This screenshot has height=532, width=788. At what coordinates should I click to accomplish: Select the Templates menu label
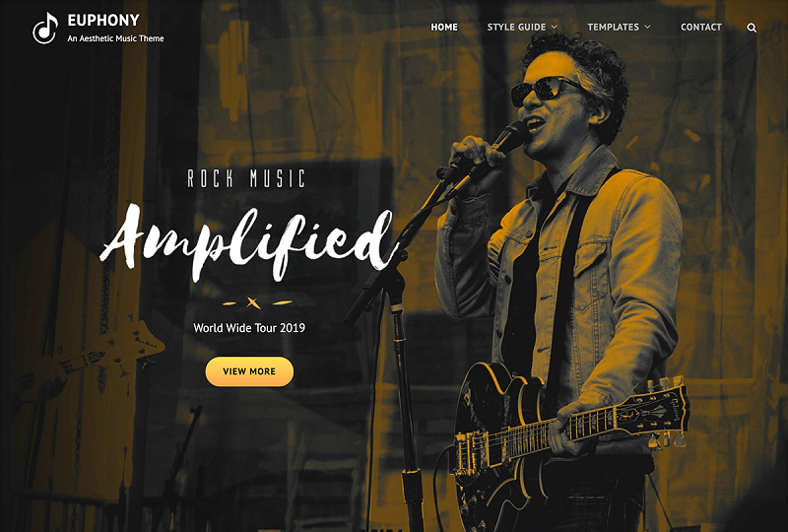point(613,28)
